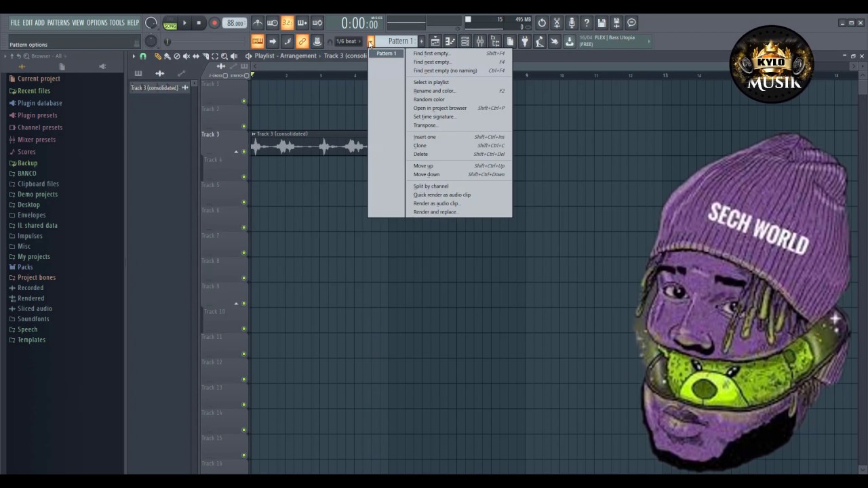Image resolution: width=868 pixels, height=488 pixels.
Task: Open the playlist options menu arrow
Action: [x=134, y=56]
